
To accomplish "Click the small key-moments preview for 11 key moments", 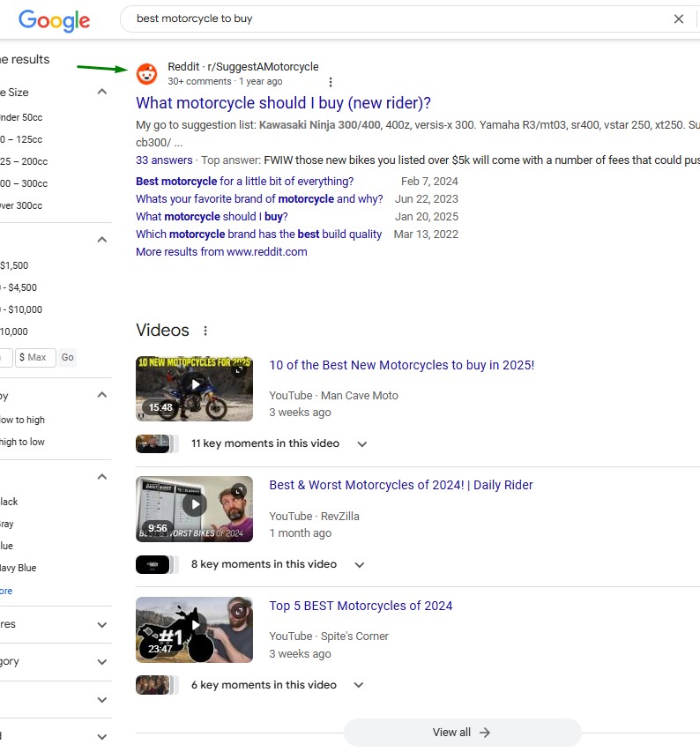I will tap(157, 443).
